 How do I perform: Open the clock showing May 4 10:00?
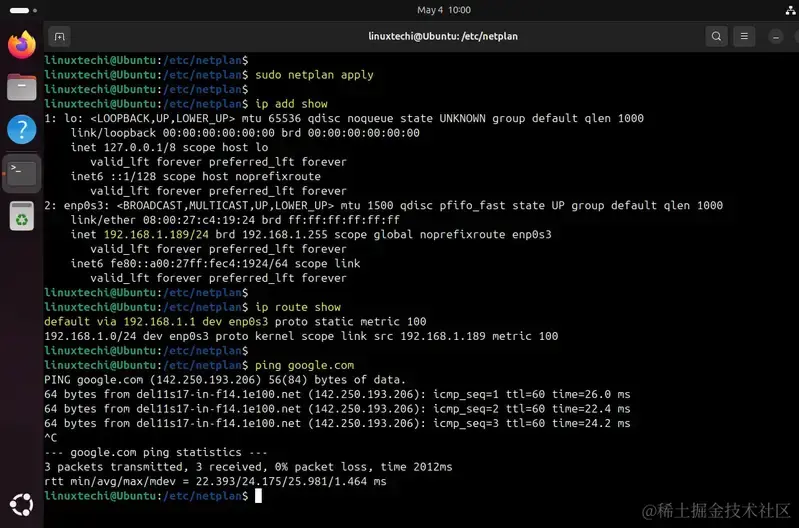(x=443, y=10)
